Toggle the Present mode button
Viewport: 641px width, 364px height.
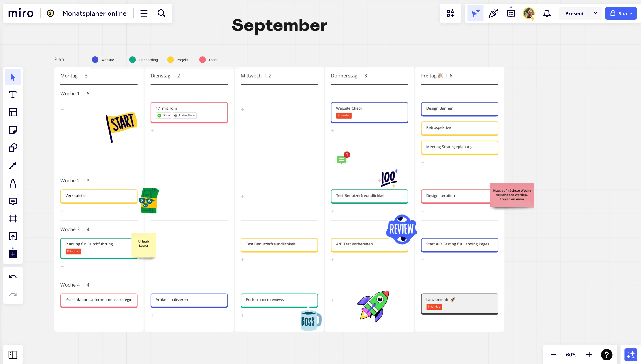(574, 13)
